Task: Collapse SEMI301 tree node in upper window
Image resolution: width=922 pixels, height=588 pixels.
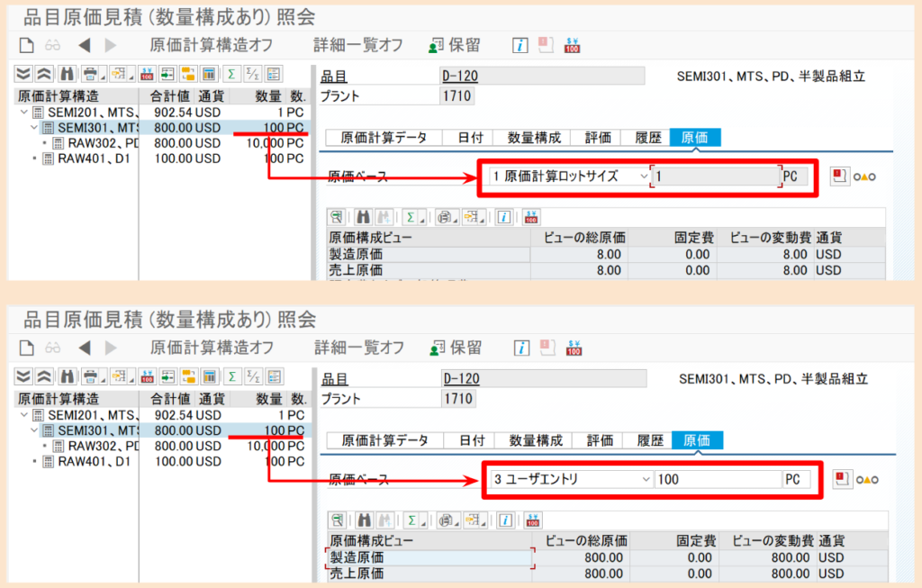Action: coord(33,128)
